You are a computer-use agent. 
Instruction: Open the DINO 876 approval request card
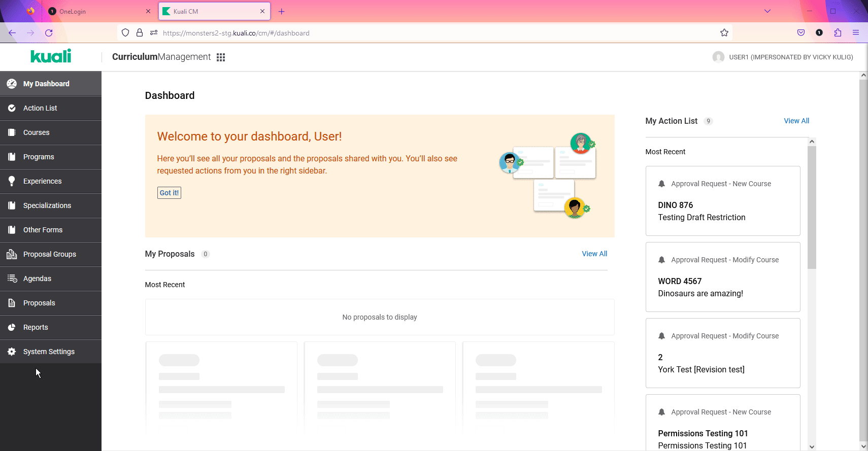tap(723, 201)
